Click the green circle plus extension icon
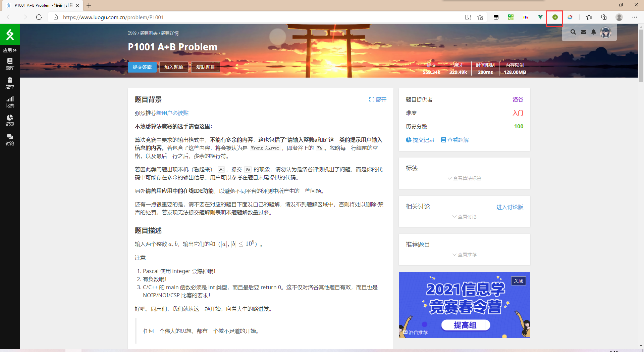 [x=555, y=17]
